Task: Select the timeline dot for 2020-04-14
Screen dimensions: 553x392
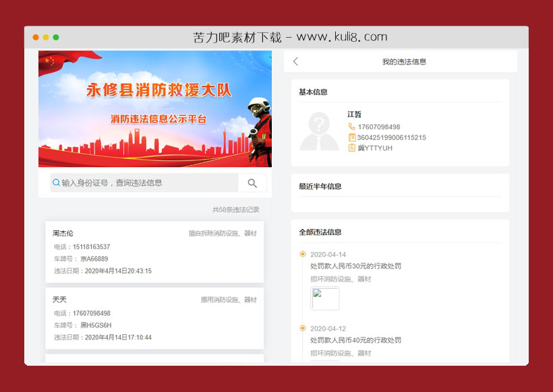Action: pyautogui.click(x=303, y=253)
